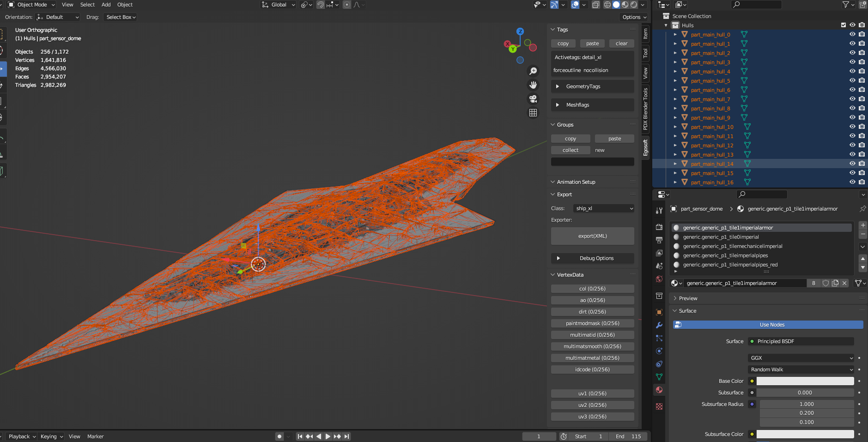Select solid viewport shading
This screenshot has width=868, height=442.
pos(616,5)
